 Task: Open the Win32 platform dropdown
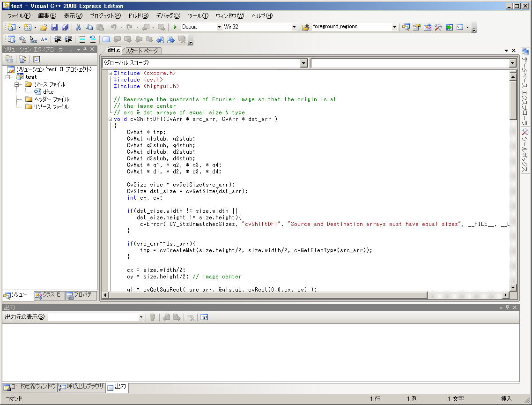(294, 27)
